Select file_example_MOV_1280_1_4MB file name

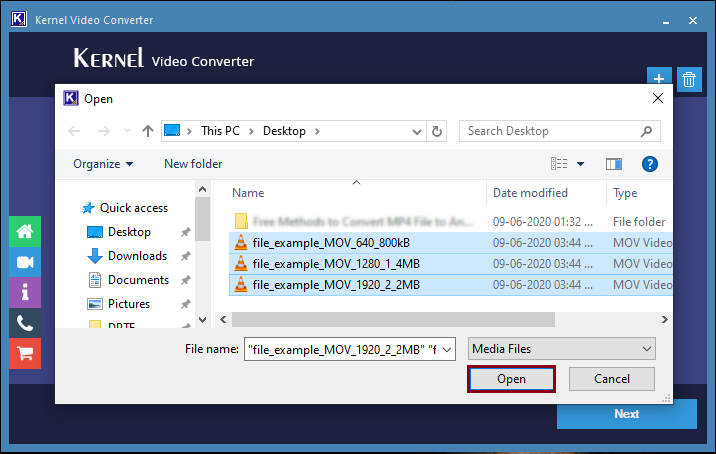pyautogui.click(x=336, y=264)
